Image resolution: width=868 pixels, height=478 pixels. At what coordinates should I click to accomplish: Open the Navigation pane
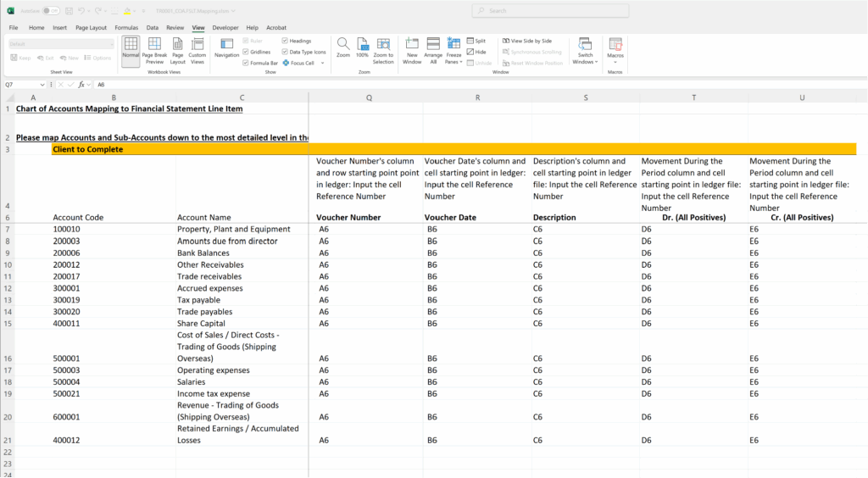click(226, 49)
